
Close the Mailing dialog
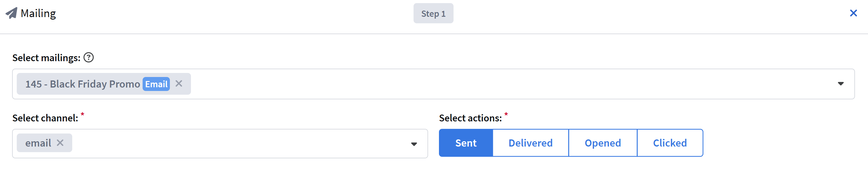tap(853, 13)
